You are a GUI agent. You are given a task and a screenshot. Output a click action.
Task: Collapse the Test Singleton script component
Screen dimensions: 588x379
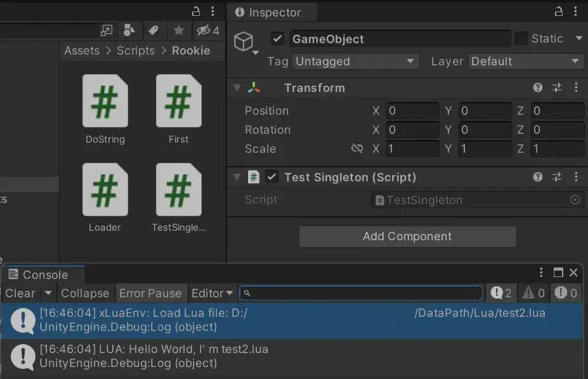[x=237, y=177]
